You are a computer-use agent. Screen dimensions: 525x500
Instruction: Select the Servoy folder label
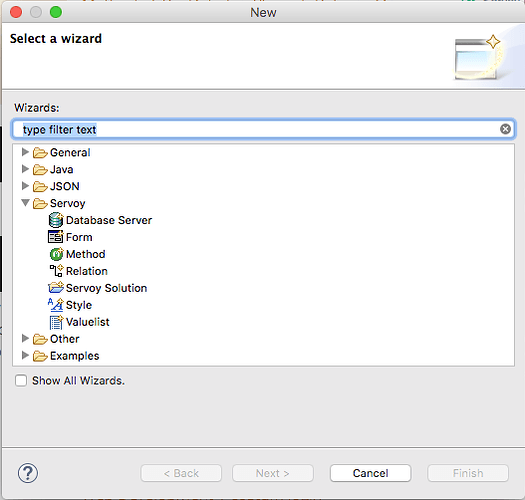(68, 203)
